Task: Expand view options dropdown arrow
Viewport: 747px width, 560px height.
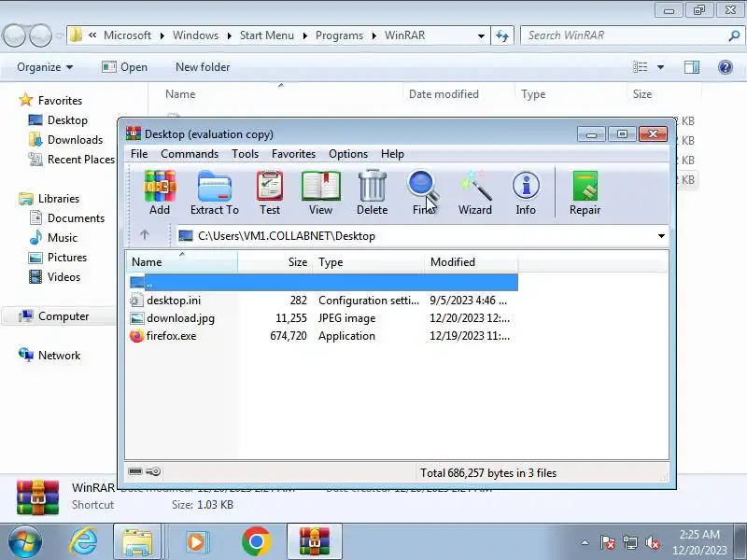Action: coord(660,67)
